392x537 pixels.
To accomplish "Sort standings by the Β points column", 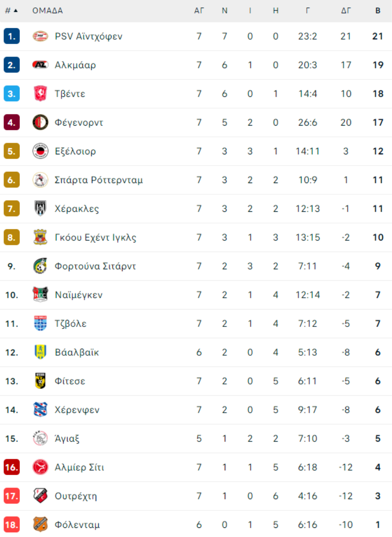I will click(378, 11).
